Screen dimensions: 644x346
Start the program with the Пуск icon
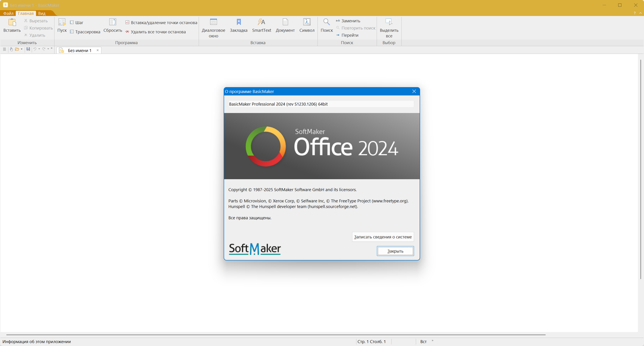coord(62,22)
